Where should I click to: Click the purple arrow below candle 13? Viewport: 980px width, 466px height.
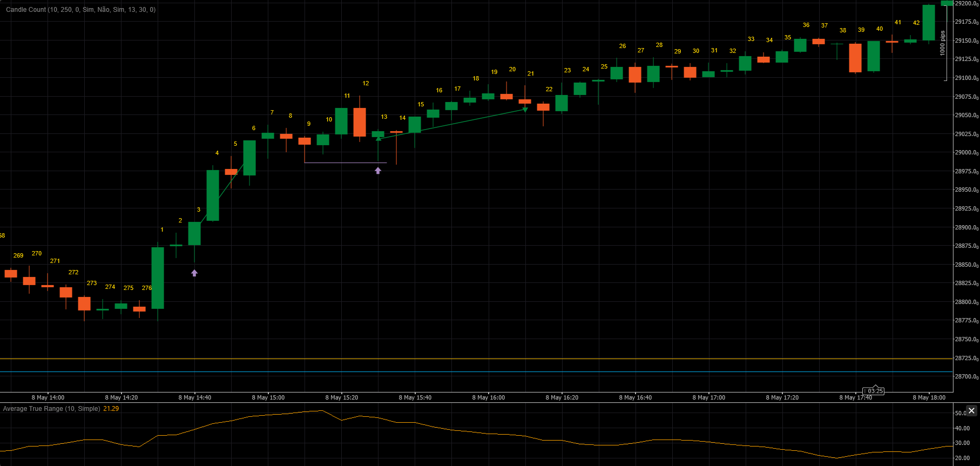378,171
